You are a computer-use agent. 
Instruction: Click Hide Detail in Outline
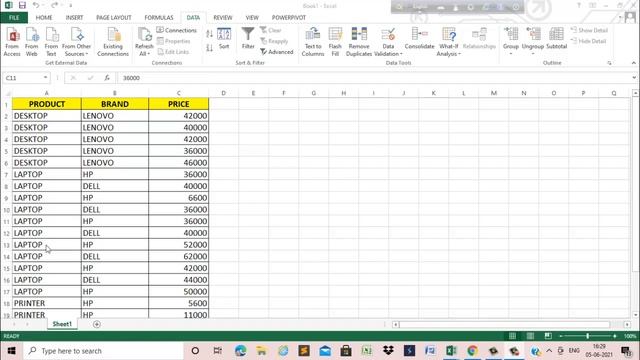pos(588,41)
